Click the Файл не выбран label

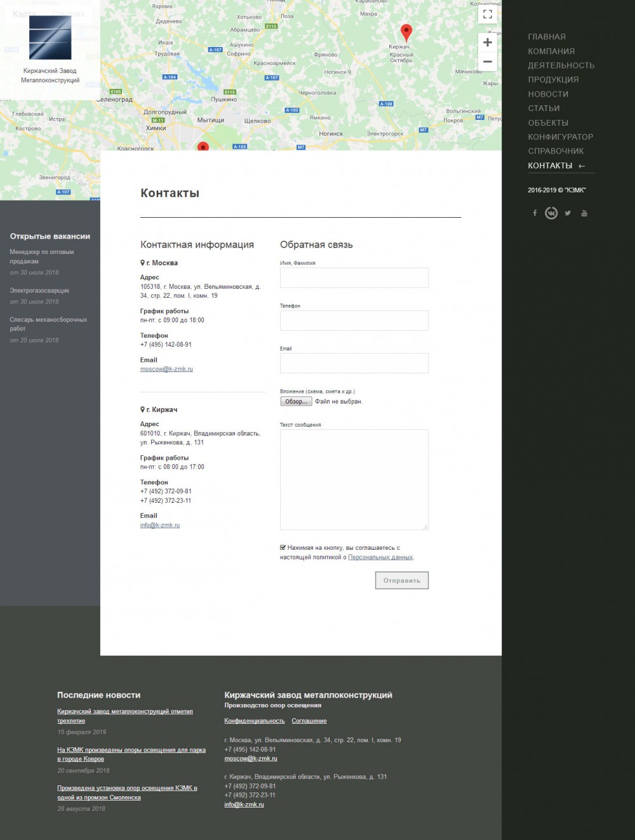338,402
